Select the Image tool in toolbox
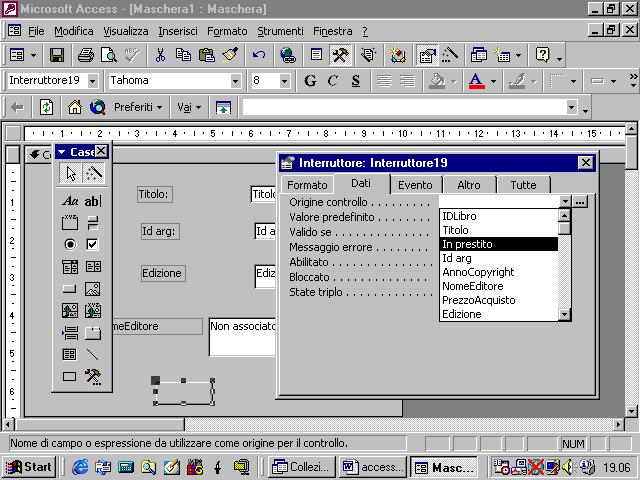The width and height of the screenshot is (640, 480). click(x=93, y=289)
